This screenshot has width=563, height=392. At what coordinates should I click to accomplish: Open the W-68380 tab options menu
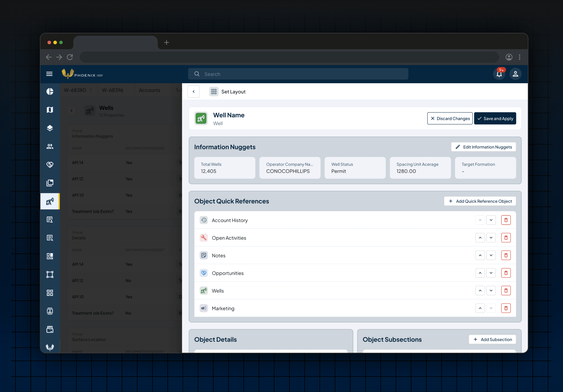[x=91, y=90]
